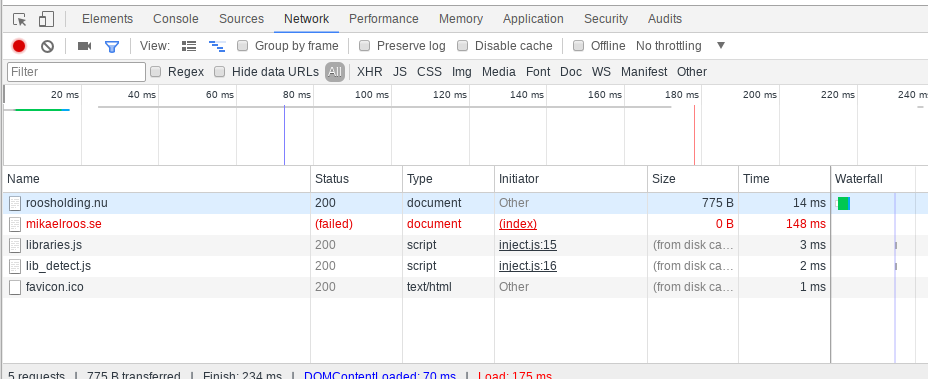Sort by the Type column header

(x=448, y=179)
